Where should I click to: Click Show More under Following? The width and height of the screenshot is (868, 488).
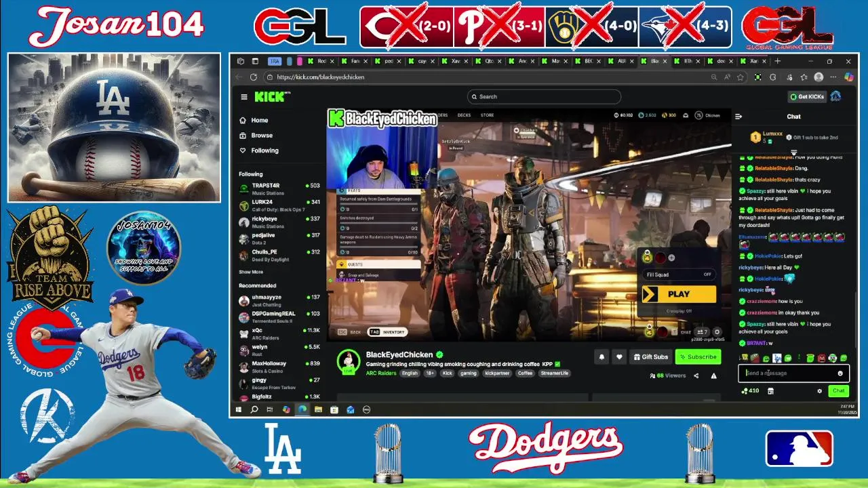[x=251, y=272]
